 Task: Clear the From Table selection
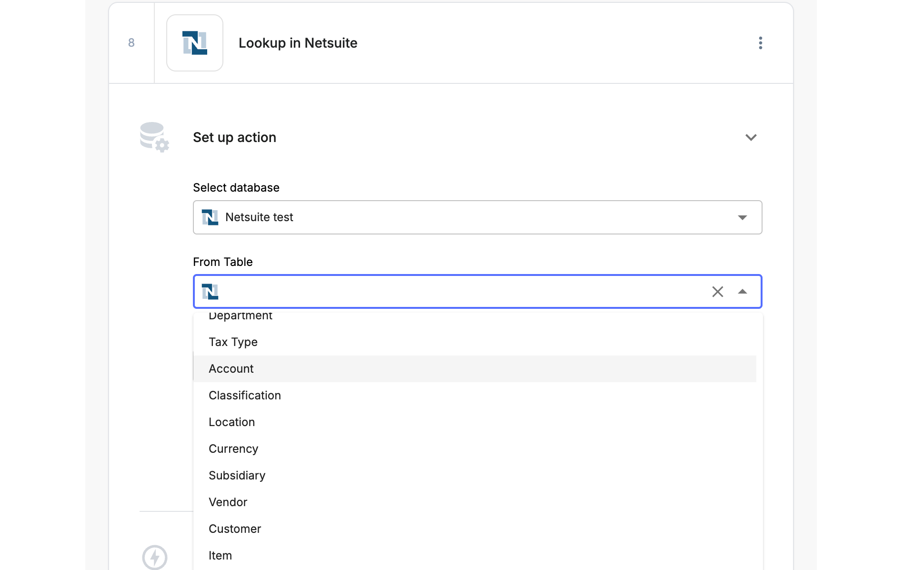717,292
